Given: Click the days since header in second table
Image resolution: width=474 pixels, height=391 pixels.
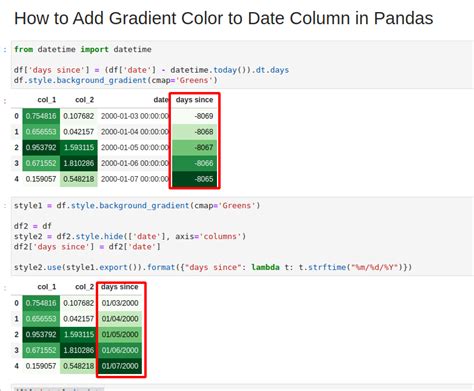Looking at the screenshot, I should pyautogui.click(x=120, y=287).
